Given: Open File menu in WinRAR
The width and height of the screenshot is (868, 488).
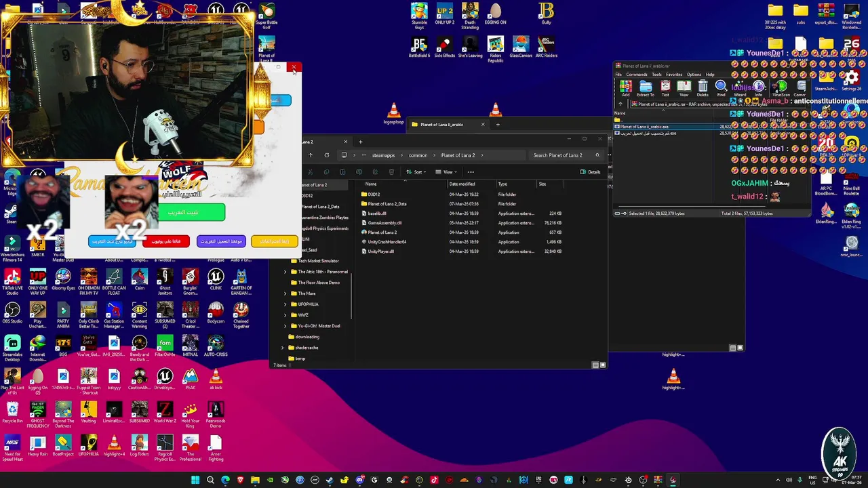Looking at the screenshot, I should pyautogui.click(x=618, y=75).
